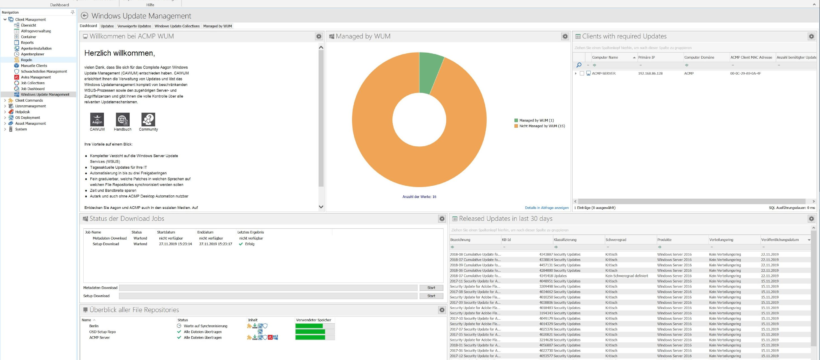Click computer icon of ACMP-SERVER row

tap(588, 73)
